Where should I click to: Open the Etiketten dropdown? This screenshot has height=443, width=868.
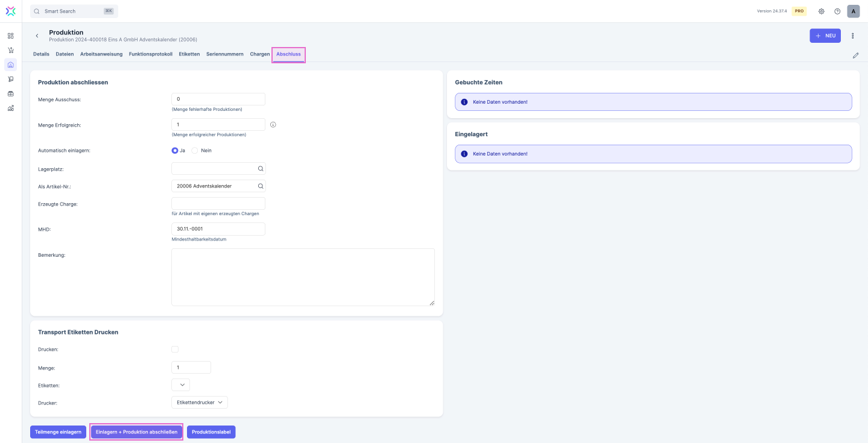pos(180,385)
